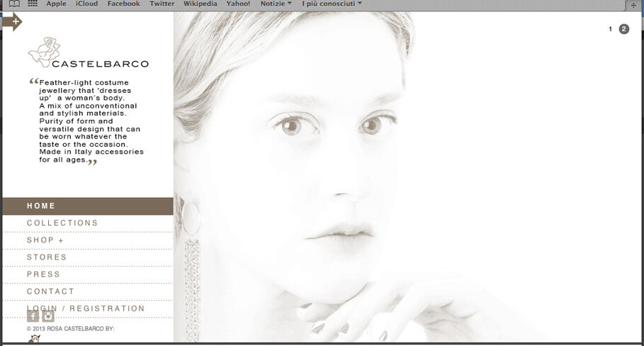This screenshot has height=346, width=644.
Task: Click the small designer credit logo
Action: coord(33,340)
